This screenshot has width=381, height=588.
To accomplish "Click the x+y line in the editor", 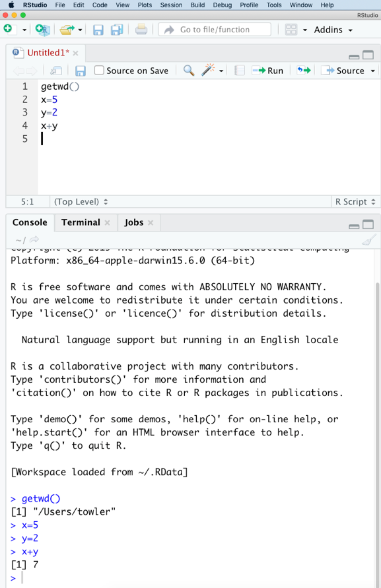I will pyautogui.click(x=49, y=126).
